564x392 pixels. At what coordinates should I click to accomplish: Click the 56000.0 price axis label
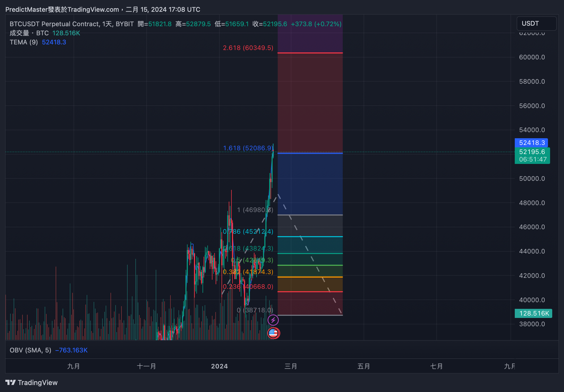pyautogui.click(x=532, y=106)
